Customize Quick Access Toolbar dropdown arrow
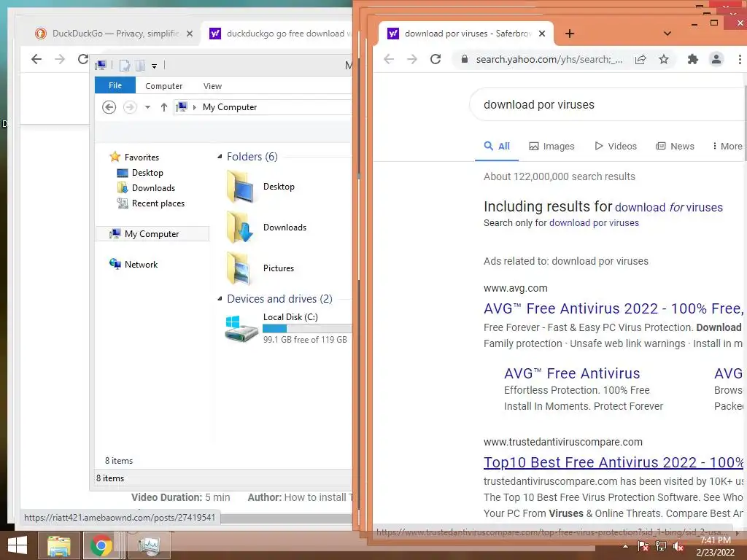Image resolution: width=747 pixels, height=560 pixels. [x=155, y=66]
